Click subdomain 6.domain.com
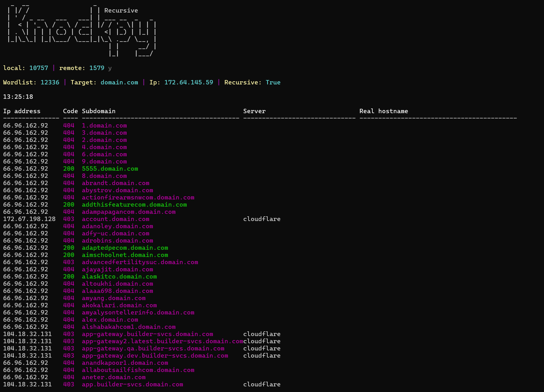This screenshot has width=544, height=392. coord(104,154)
